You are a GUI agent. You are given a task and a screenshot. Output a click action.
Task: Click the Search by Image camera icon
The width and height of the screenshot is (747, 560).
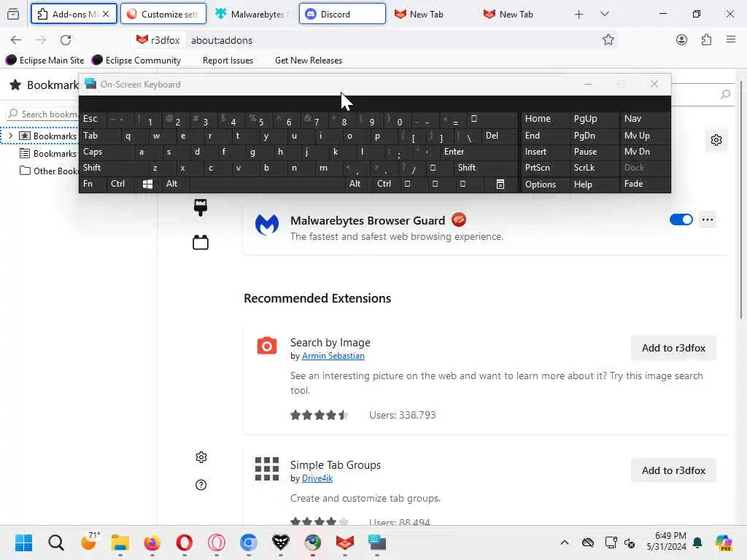click(267, 346)
